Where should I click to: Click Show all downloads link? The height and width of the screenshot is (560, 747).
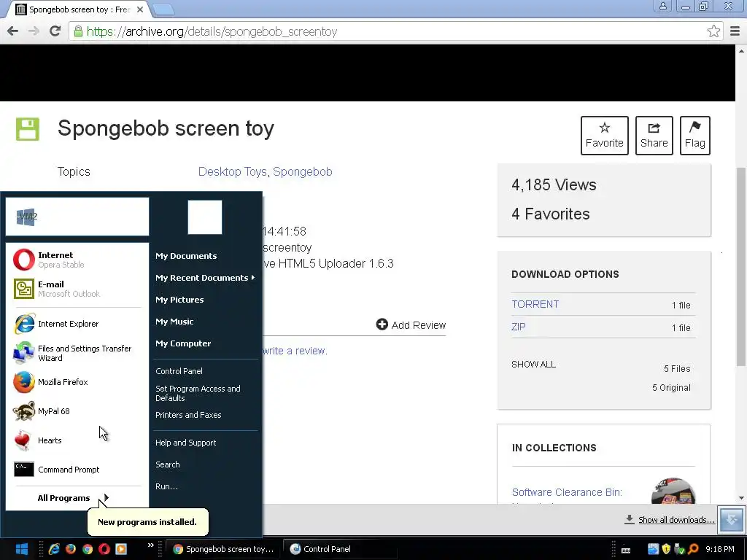click(x=676, y=519)
